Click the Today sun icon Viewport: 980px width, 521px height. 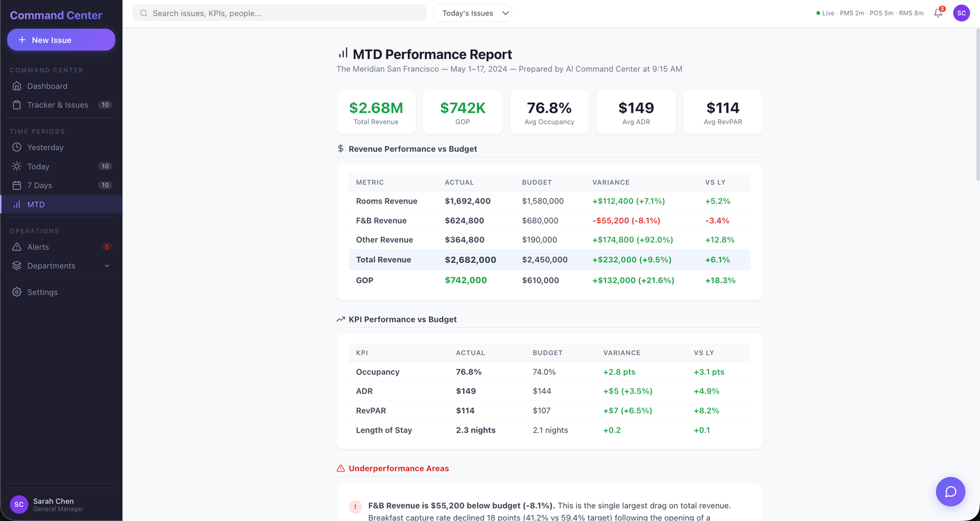[x=17, y=166]
